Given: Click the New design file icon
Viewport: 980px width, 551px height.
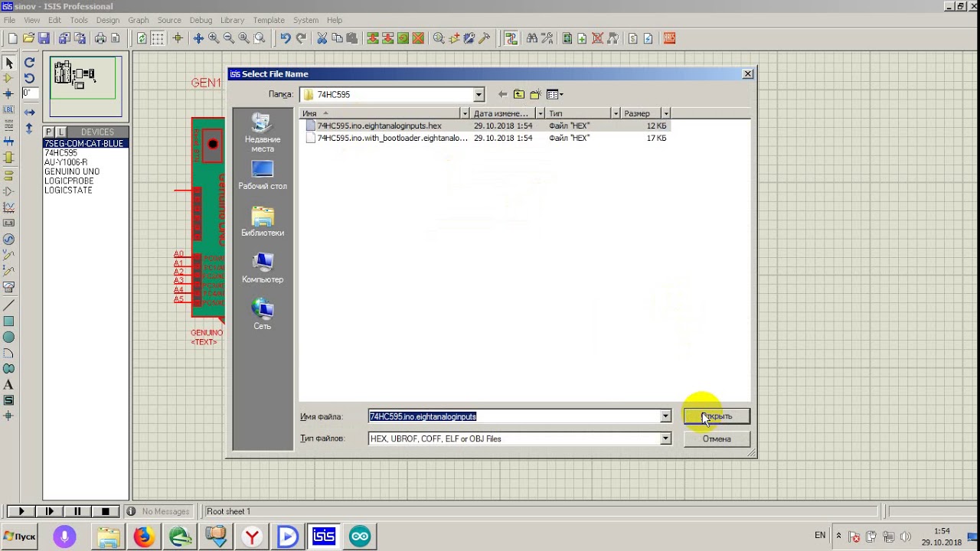Looking at the screenshot, I should point(12,38).
